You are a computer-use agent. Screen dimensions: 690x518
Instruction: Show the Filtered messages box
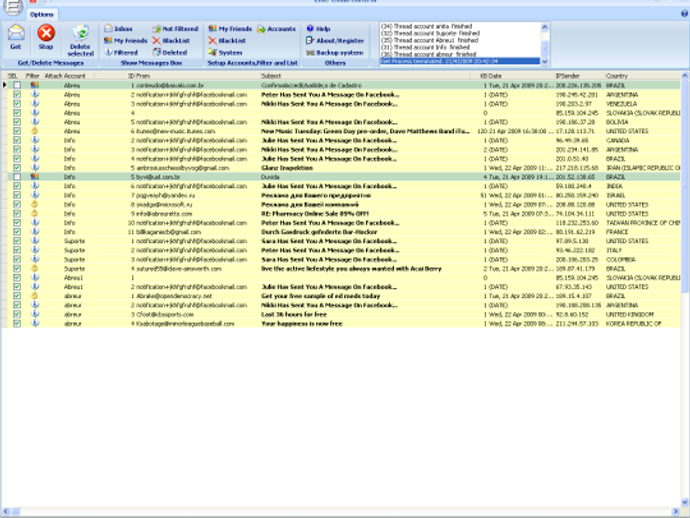(121, 52)
